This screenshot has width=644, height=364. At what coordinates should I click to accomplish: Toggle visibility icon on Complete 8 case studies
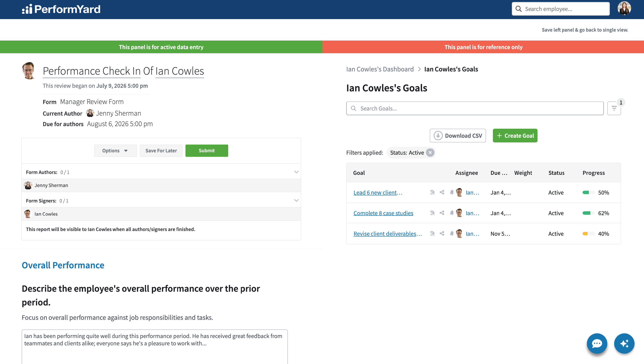[432, 213]
